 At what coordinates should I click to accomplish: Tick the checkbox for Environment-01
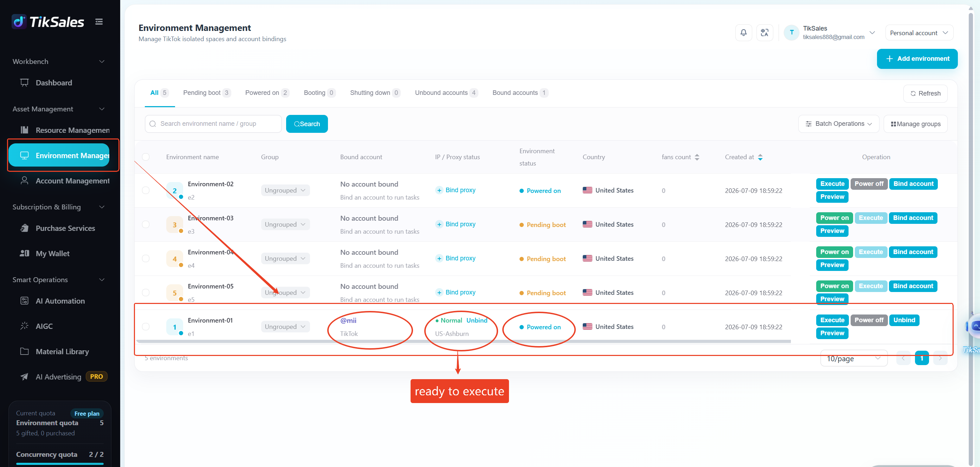point(146,327)
